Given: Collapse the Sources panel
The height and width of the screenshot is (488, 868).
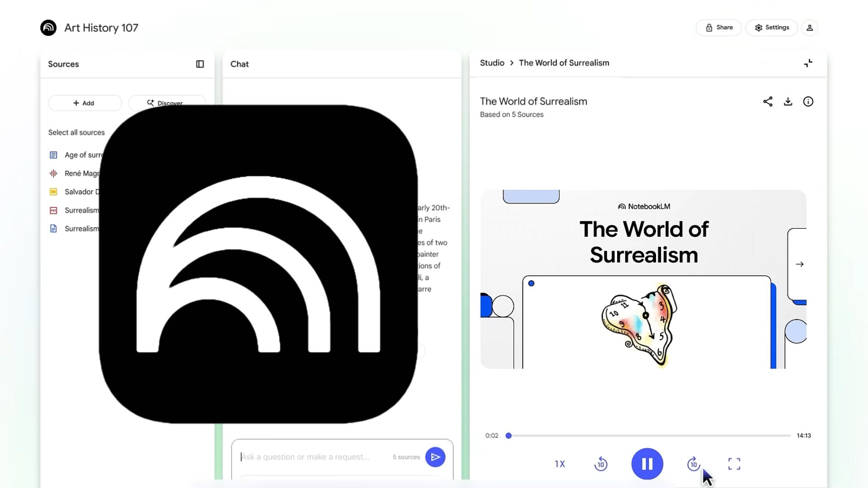Looking at the screenshot, I should click(200, 64).
